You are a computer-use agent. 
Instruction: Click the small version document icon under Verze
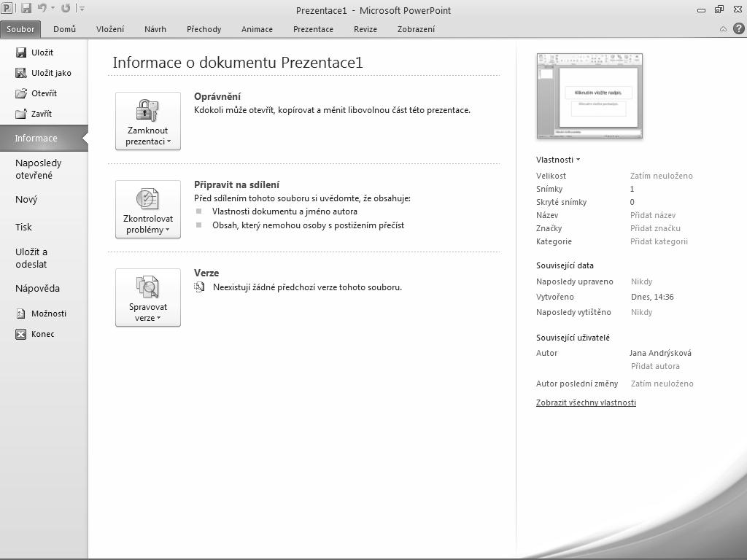pyautogui.click(x=200, y=287)
